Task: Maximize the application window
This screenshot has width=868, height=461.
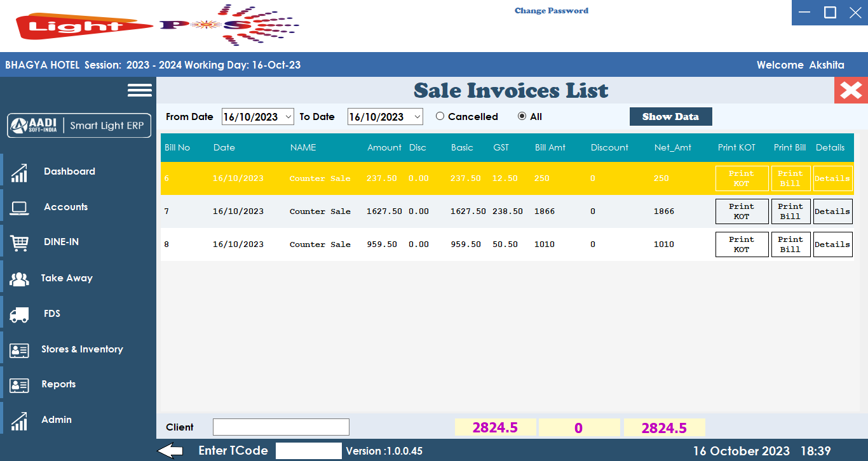Action: (x=830, y=12)
